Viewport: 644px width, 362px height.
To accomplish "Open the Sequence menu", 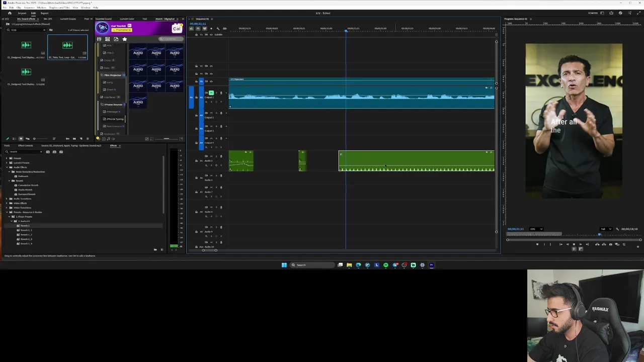I will coord(28,8).
